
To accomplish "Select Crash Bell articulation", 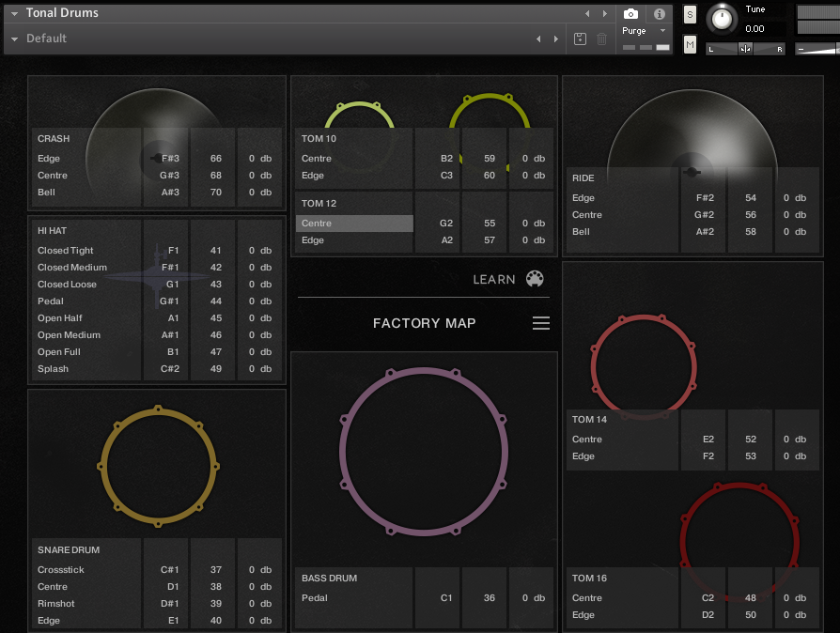I will 46,193.
